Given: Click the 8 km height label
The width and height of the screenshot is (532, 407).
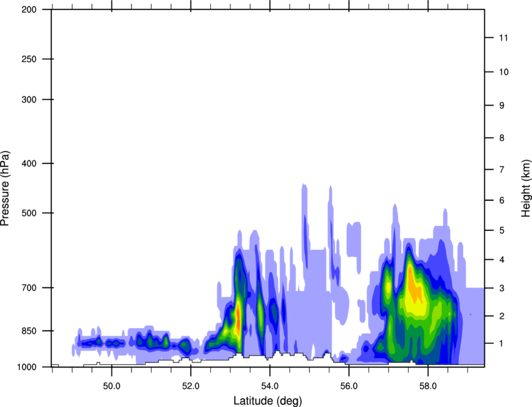Looking at the screenshot, I should point(502,138).
